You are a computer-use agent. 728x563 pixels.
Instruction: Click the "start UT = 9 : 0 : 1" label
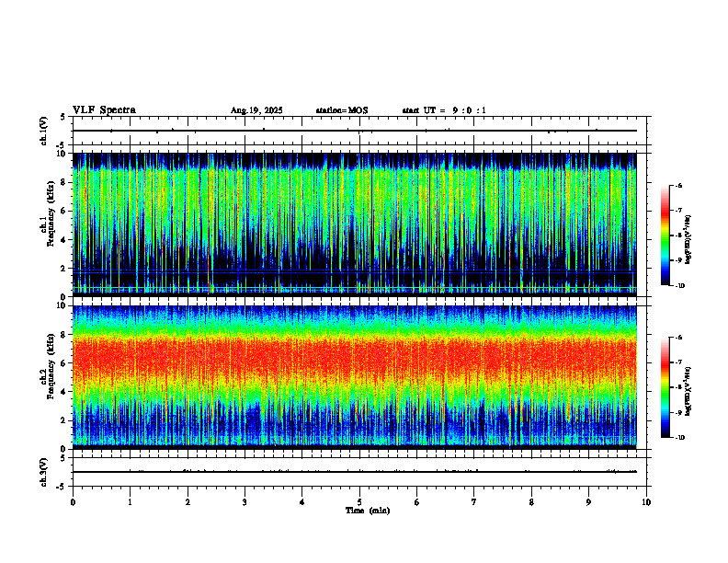[444, 110]
